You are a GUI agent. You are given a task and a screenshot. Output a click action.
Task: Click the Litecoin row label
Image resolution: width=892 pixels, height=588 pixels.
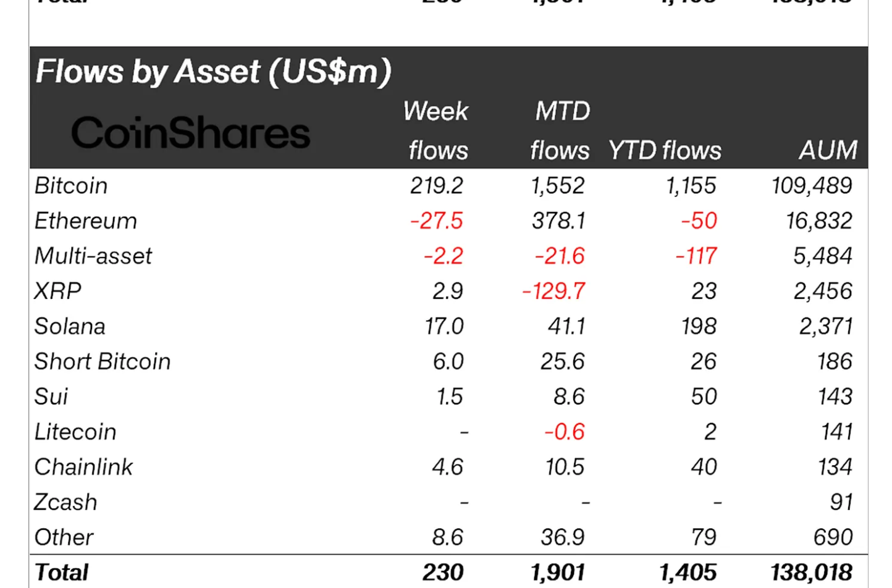click(x=75, y=432)
